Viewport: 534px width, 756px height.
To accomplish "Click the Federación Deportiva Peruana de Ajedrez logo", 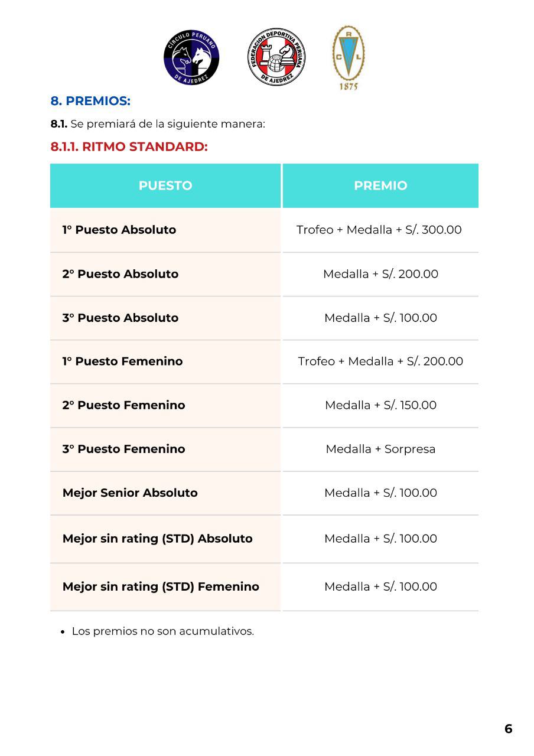I will (276, 58).
